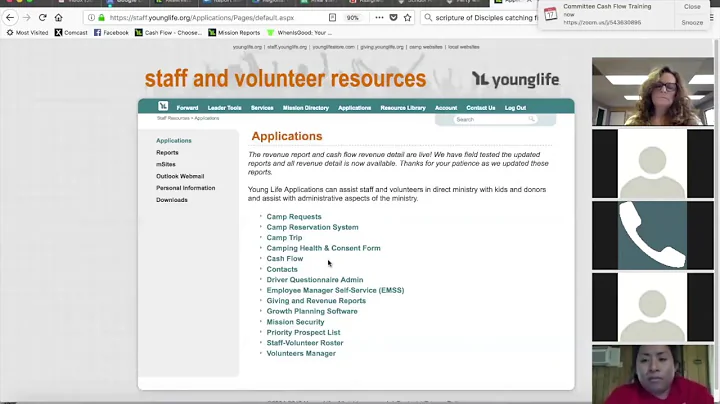
Task: Select mSites in the left sidebar
Action: point(166,164)
